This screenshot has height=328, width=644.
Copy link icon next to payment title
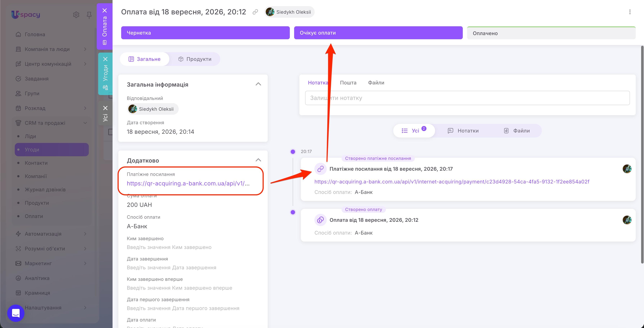point(255,12)
